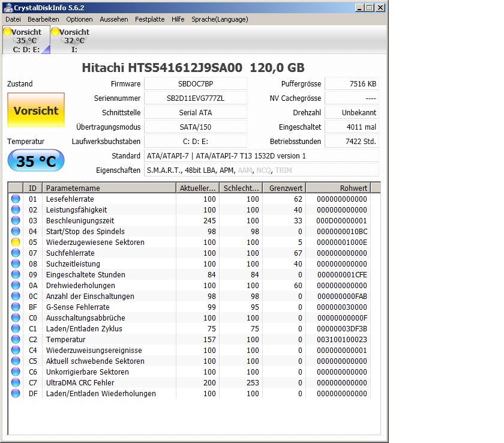
Task: Click the serial number SB2D11EVG777ZL field
Action: (196, 98)
